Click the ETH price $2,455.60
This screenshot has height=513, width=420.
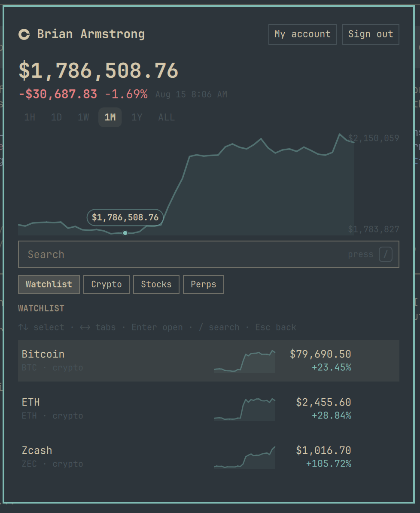click(x=323, y=402)
